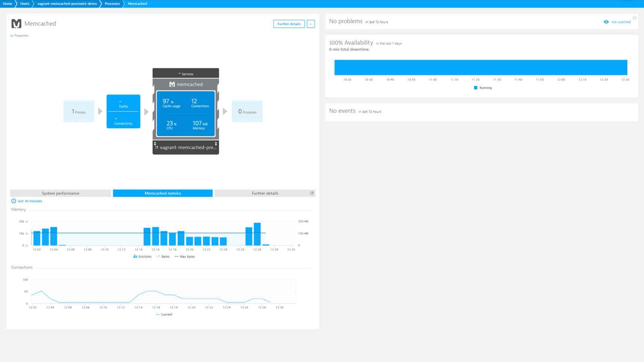Click the 12 Connections metric
Screen dimensions: 644x362
point(200,103)
